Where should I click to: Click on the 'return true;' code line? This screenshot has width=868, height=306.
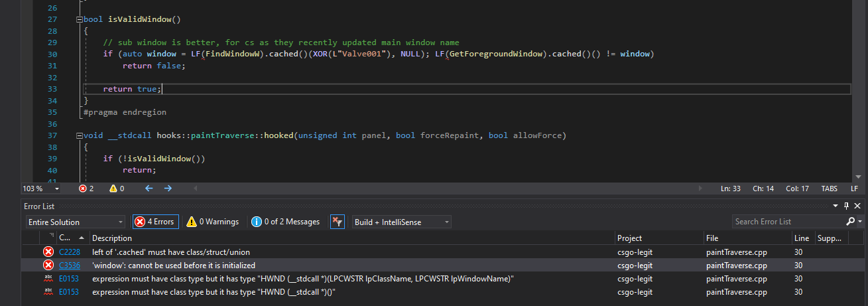pyautogui.click(x=132, y=89)
